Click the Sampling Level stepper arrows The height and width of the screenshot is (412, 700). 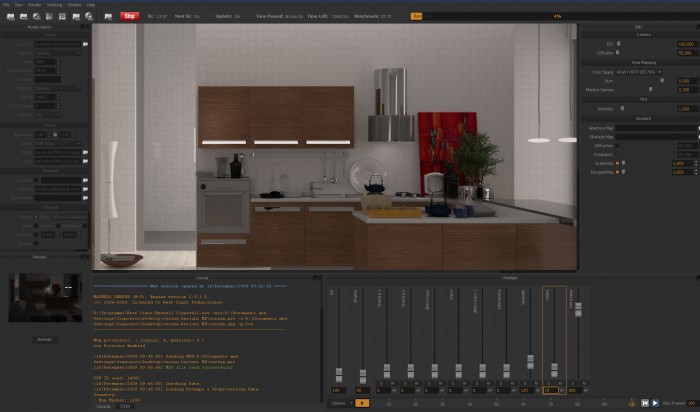coord(58,71)
